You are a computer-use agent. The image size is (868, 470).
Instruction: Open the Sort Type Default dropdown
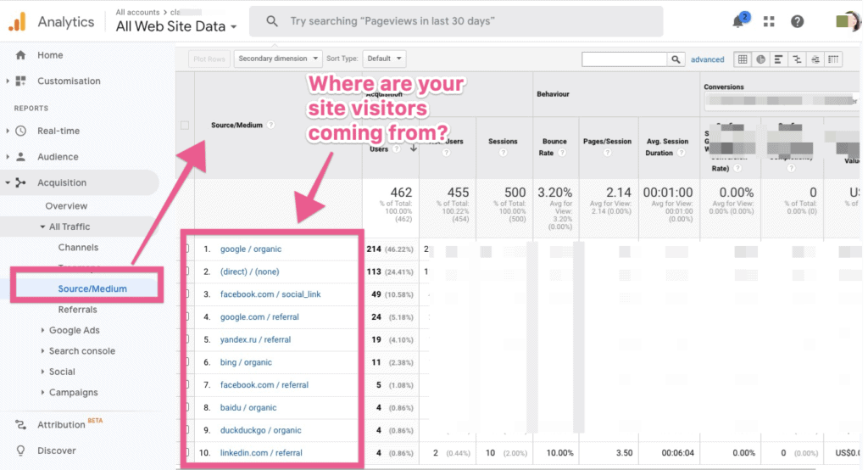click(x=384, y=59)
